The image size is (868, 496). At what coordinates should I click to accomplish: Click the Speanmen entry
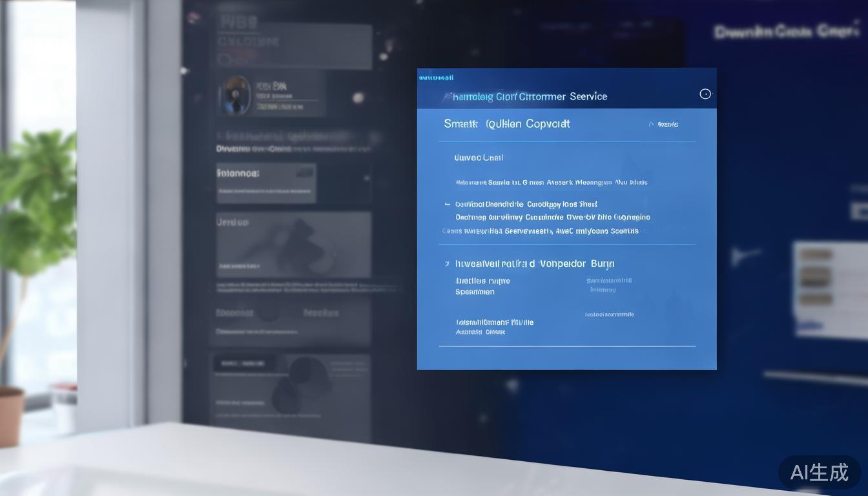(x=475, y=292)
